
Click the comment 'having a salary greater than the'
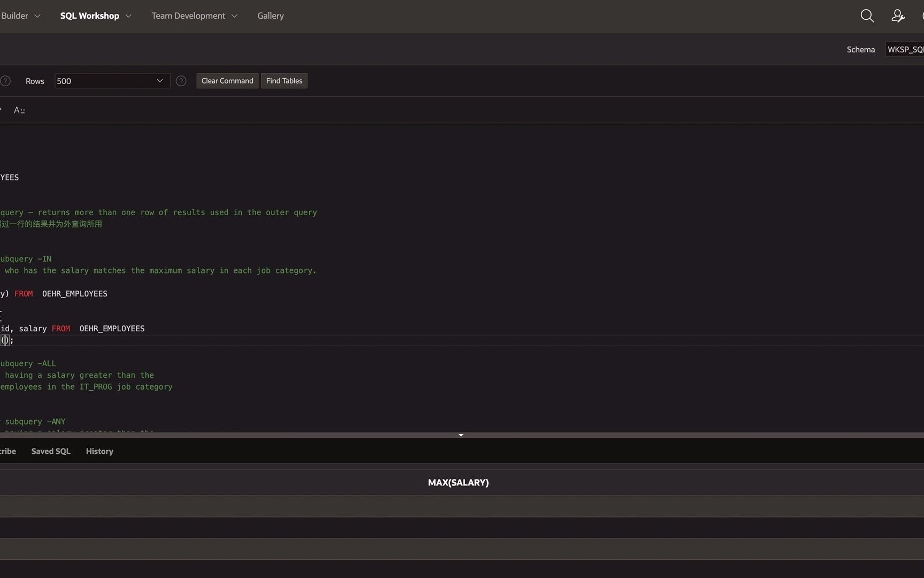tap(79, 375)
